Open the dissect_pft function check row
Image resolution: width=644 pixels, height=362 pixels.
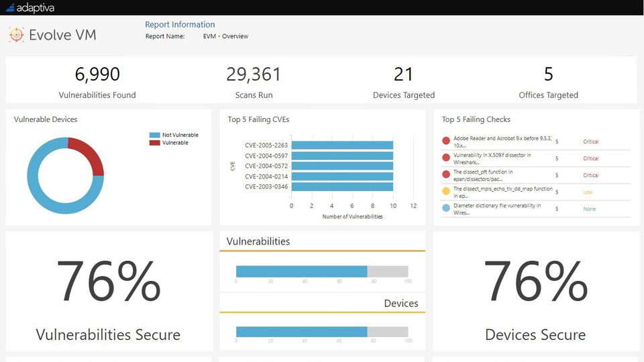point(483,176)
